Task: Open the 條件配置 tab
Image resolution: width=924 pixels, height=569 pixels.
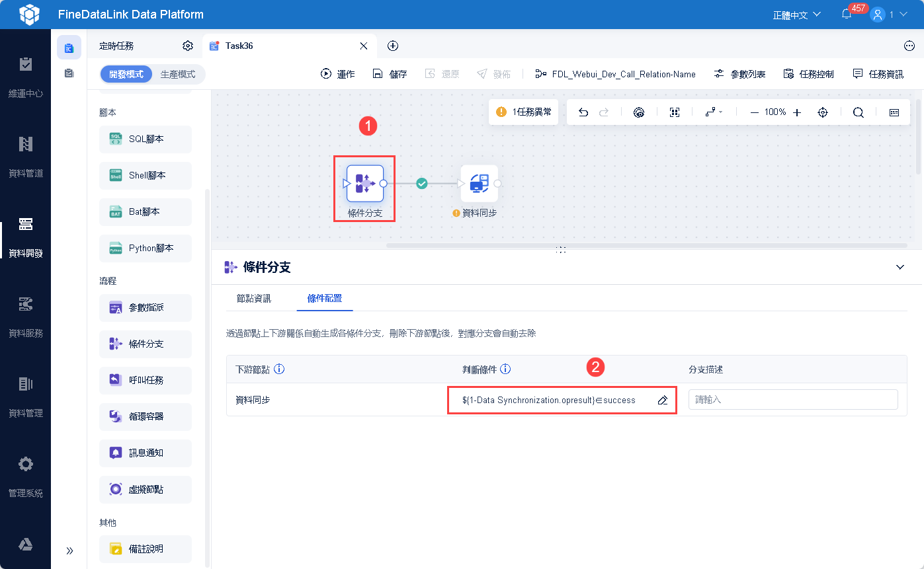Action: pyautogui.click(x=325, y=298)
